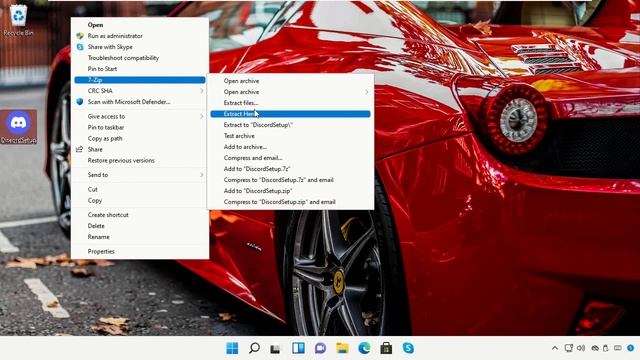Choose Extract to "DiscordSetup\"
640x360 pixels.
pyautogui.click(x=290, y=125)
